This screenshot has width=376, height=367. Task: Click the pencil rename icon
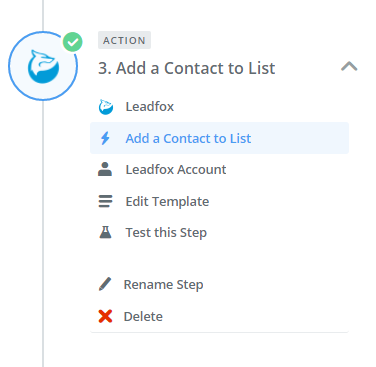pyautogui.click(x=105, y=284)
